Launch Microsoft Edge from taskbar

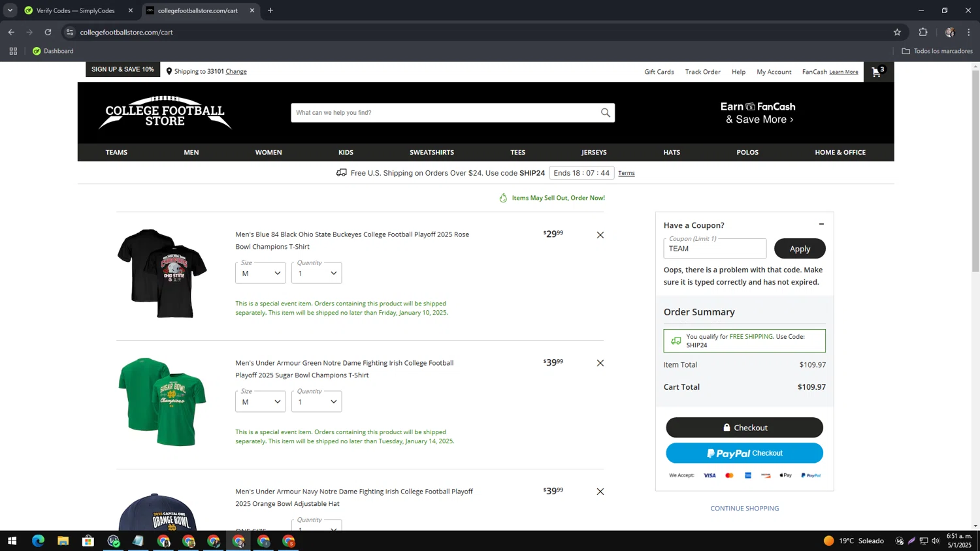click(x=38, y=541)
